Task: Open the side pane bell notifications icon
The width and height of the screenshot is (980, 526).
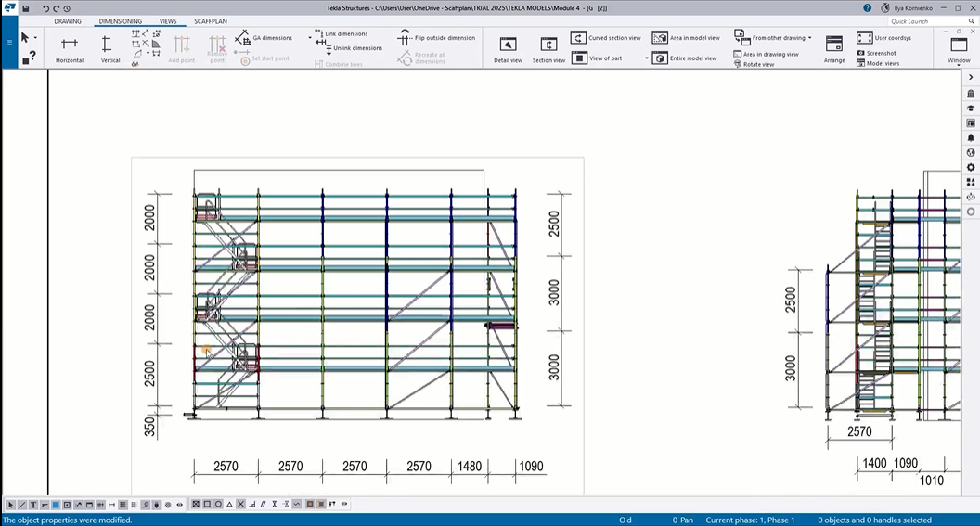Action: pos(971,138)
